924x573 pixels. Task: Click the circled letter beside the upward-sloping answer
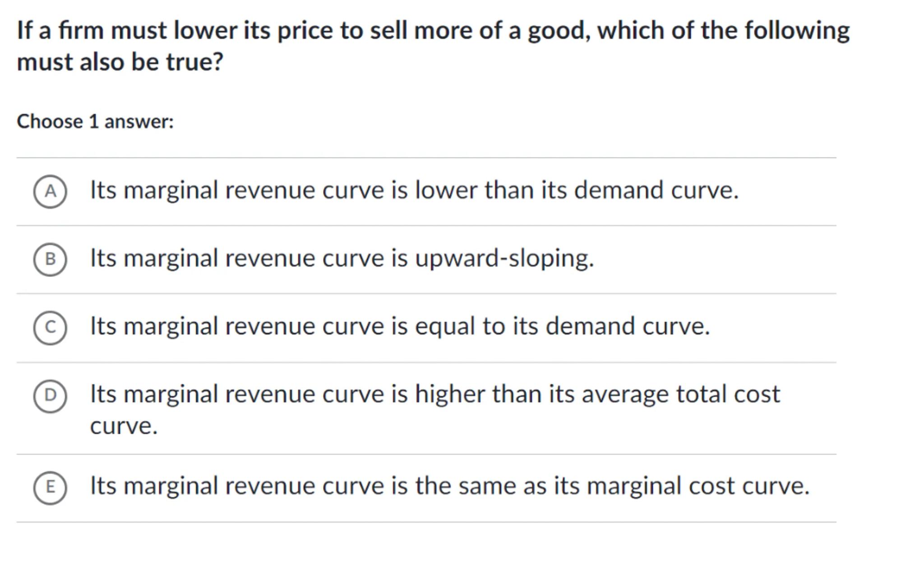click(x=50, y=259)
